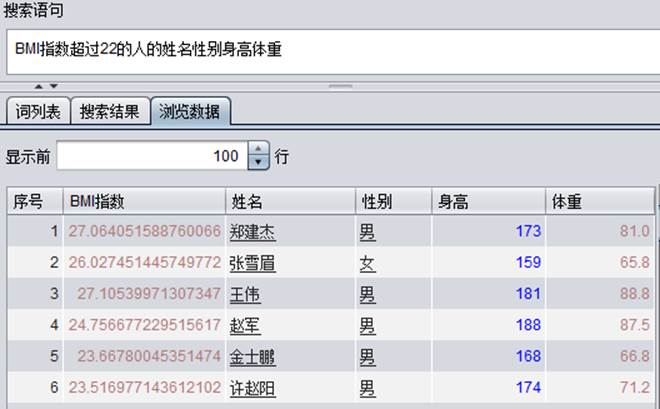Switch to the 词列表 tab
Screen dimensions: 660x409
click(38, 111)
